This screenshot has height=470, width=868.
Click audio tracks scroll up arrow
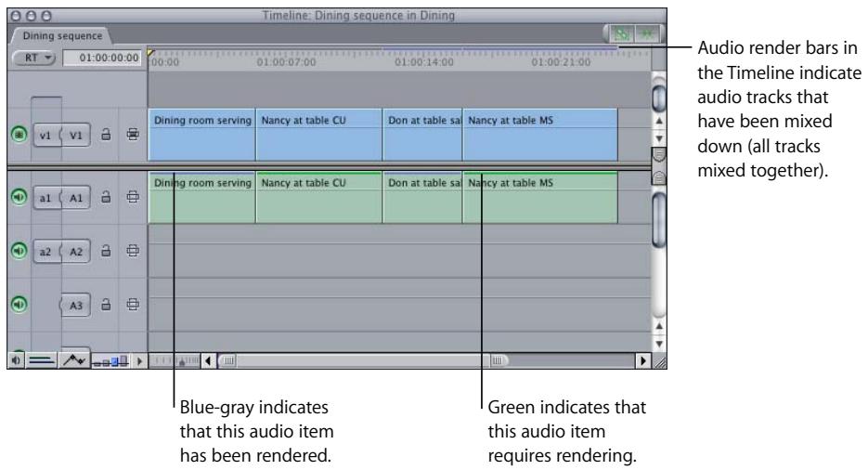659,326
